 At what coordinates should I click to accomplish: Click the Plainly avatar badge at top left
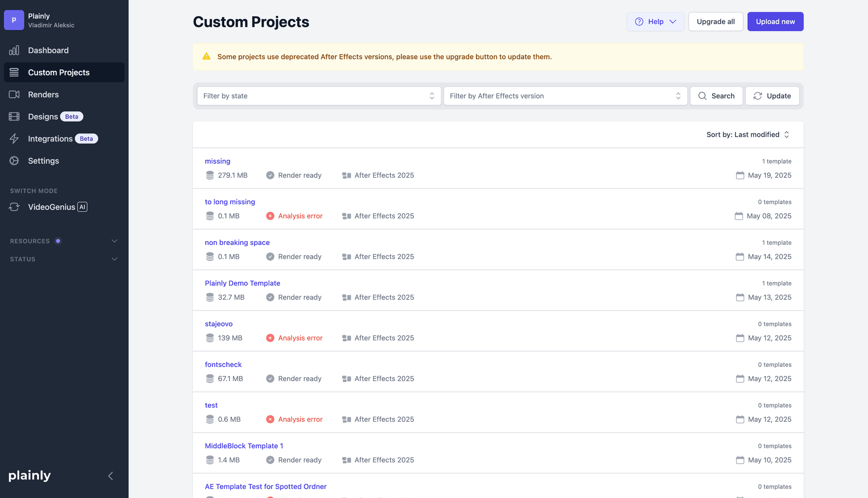[14, 20]
